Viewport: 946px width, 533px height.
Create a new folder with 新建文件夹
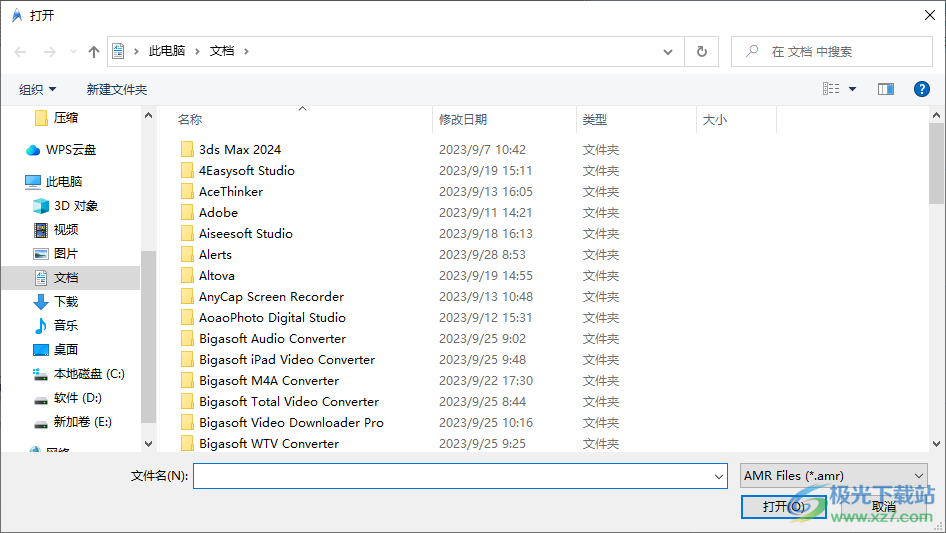click(116, 89)
